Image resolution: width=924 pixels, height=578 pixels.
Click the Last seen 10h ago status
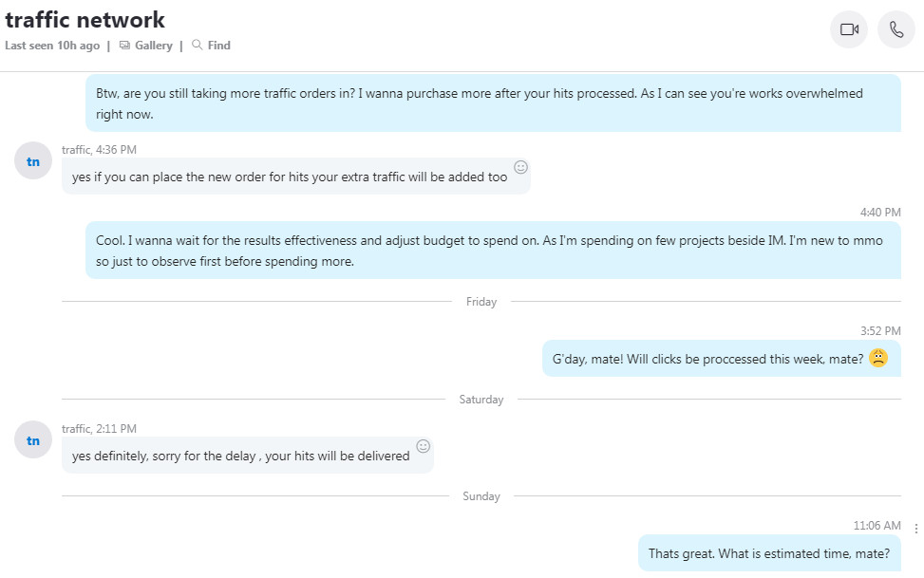pyautogui.click(x=52, y=46)
